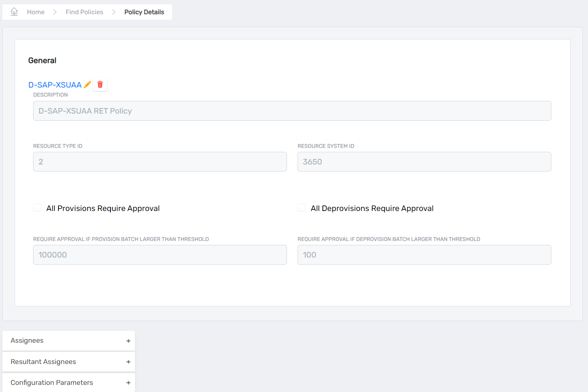
Task: Focus the Resource Type ID field
Action: click(160, 162)
